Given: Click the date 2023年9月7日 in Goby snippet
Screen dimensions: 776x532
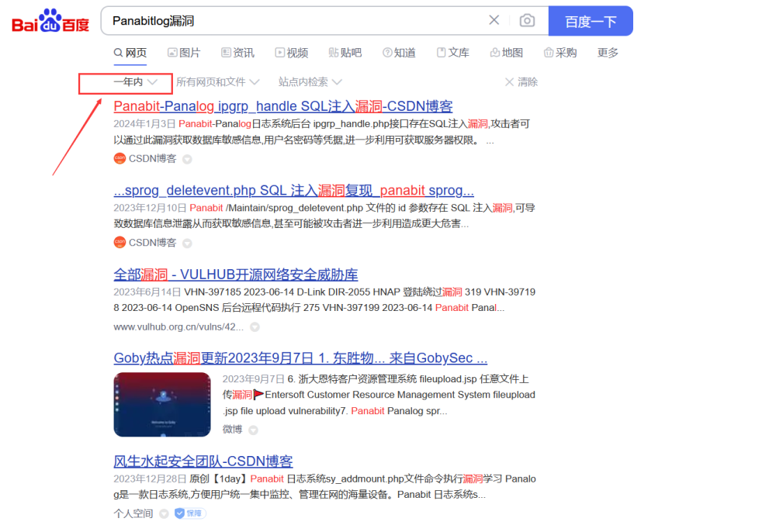Looking at the screenshot, I should (254, 379).
